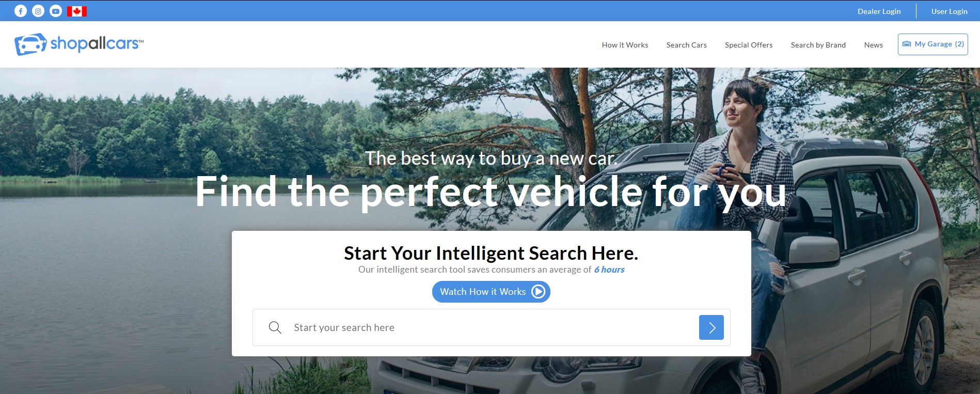Screen dimensions: 980x394
Task: Click the play icon on Watch How it Works
Action: [x=538, y=292]
